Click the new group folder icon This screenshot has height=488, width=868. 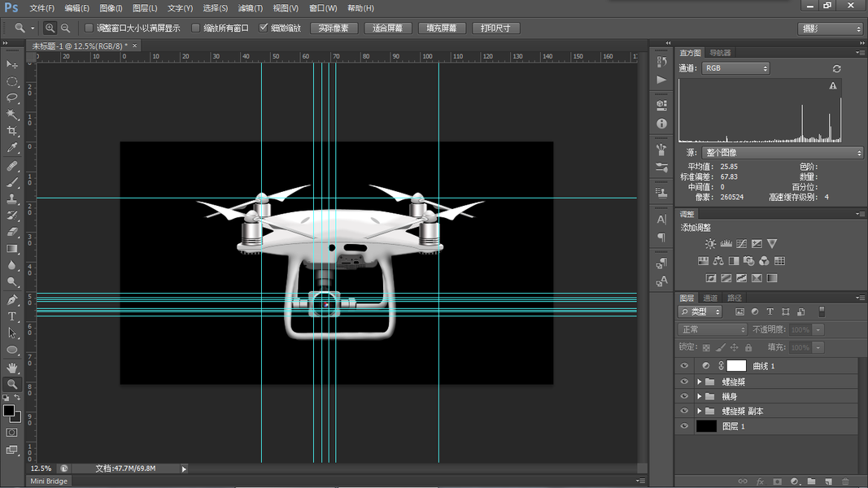tap(811, 481)
